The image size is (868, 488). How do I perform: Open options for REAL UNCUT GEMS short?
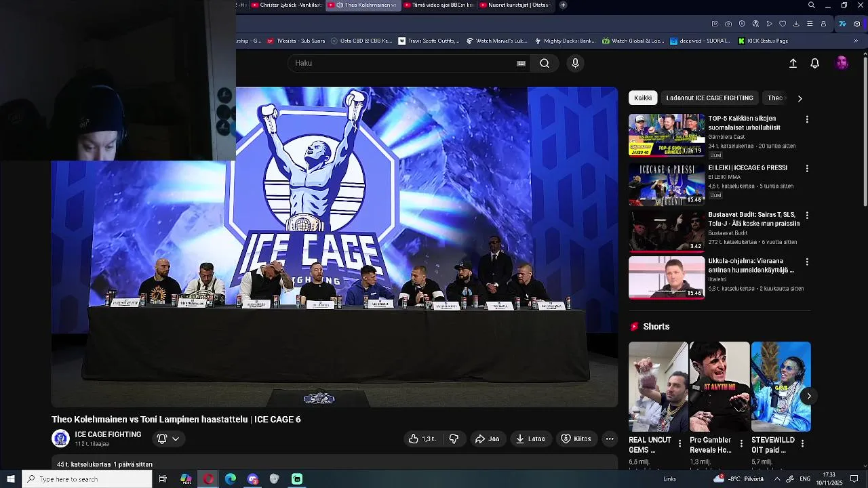click(680, 443)
